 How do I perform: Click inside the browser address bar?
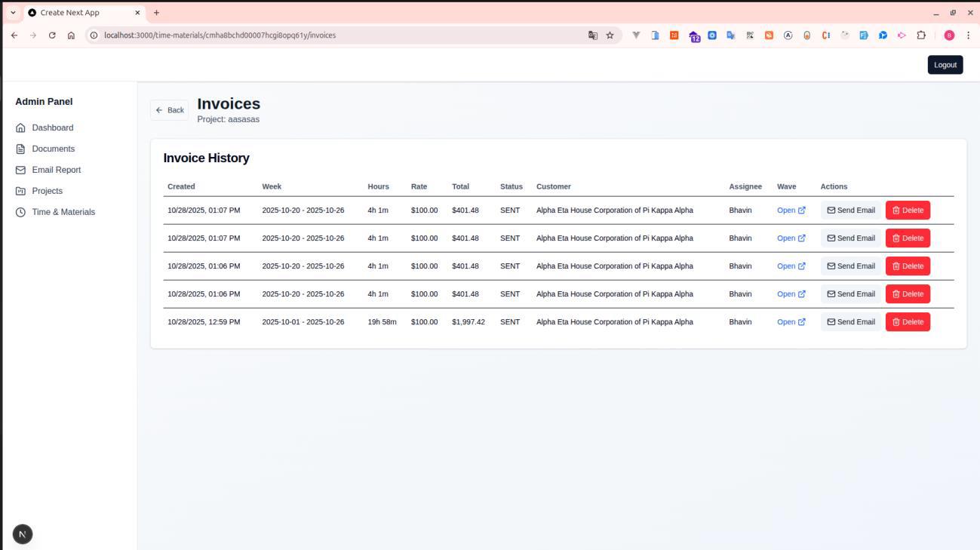click(x=302, y=35)
